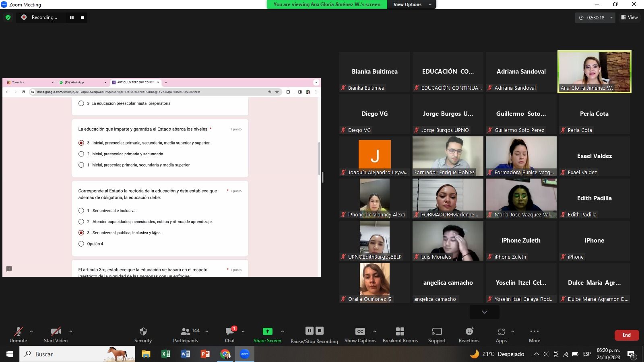Open the Participants panel
This screenshot has height=362, width=644.
click(186, 331)
